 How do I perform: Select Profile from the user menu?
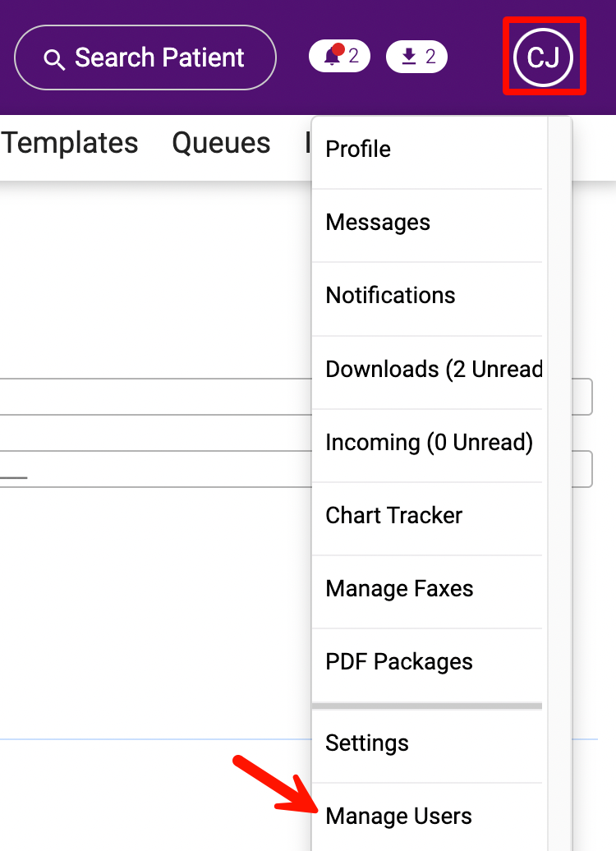tap(358, 149)
